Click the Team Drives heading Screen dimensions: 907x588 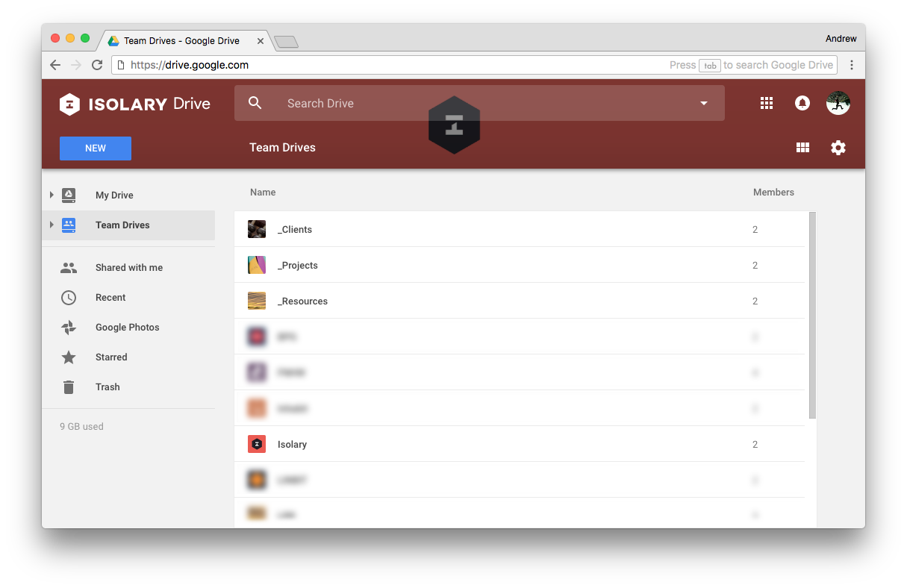tap(282, 148)
